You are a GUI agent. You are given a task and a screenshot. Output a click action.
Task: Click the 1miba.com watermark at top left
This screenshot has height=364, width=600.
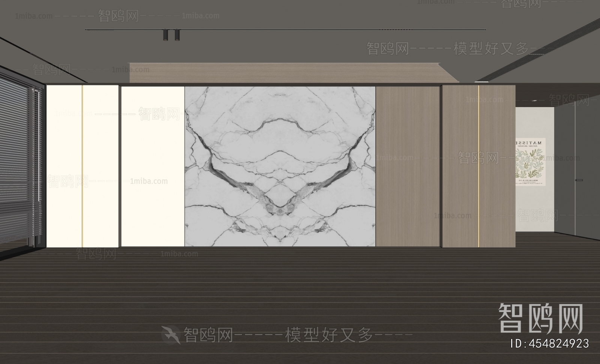tap(34, 16)
